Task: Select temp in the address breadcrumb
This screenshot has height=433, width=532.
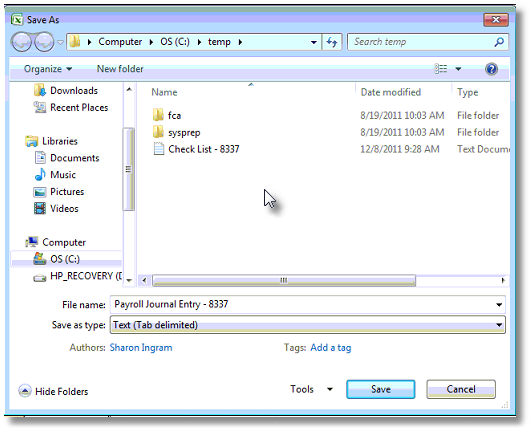Action: (x=219, y=42)
